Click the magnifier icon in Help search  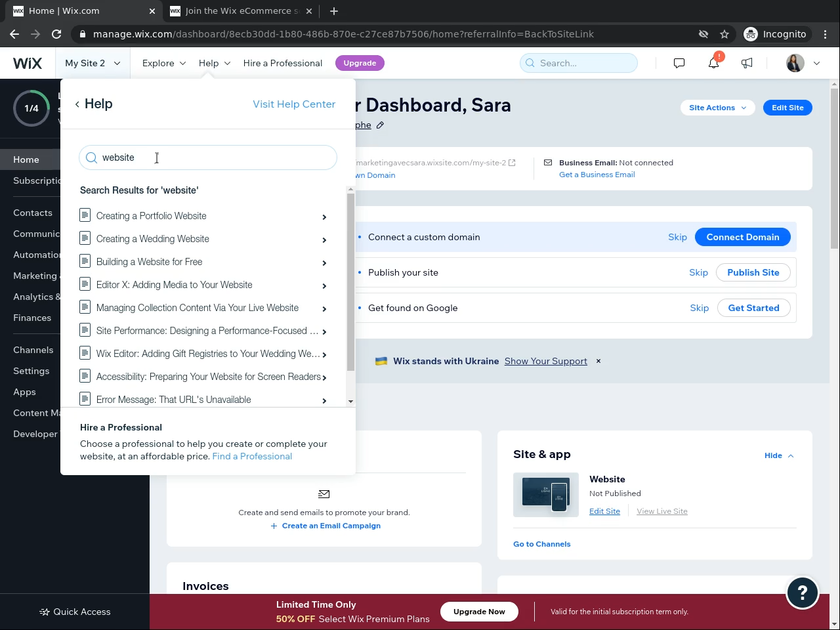tap(92, 157)
